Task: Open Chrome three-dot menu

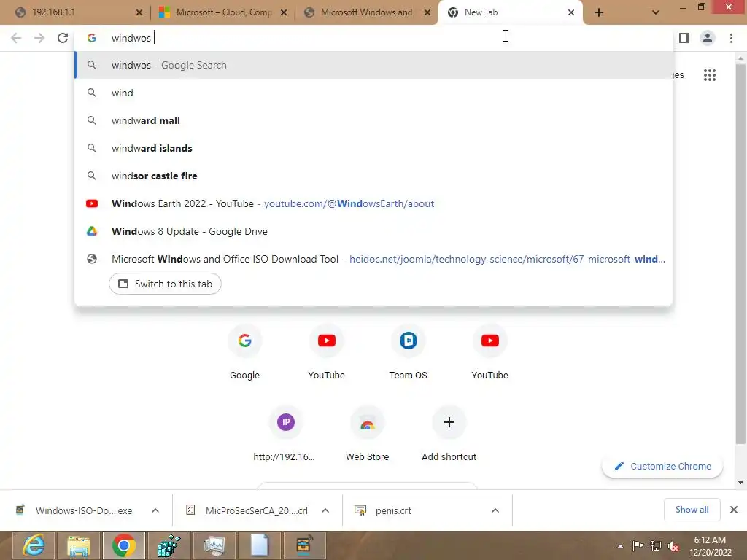Action: [x=731, y=38]
